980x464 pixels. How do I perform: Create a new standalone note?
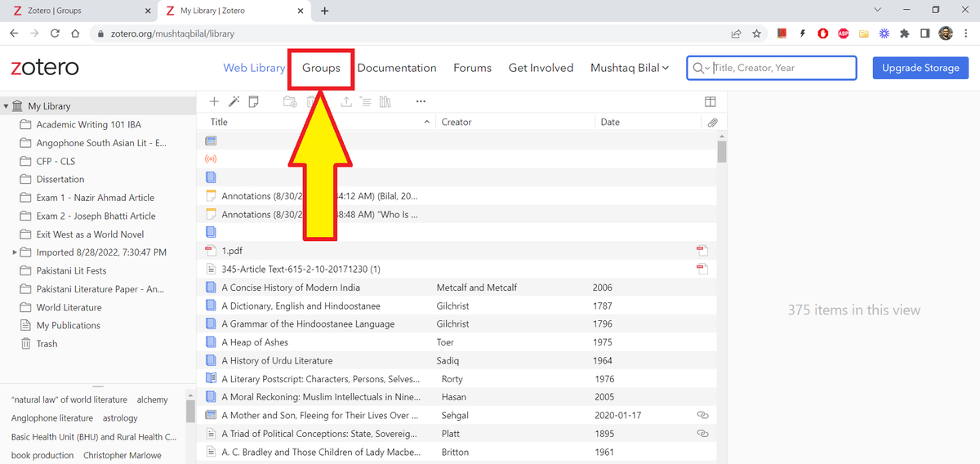[253, 101]
